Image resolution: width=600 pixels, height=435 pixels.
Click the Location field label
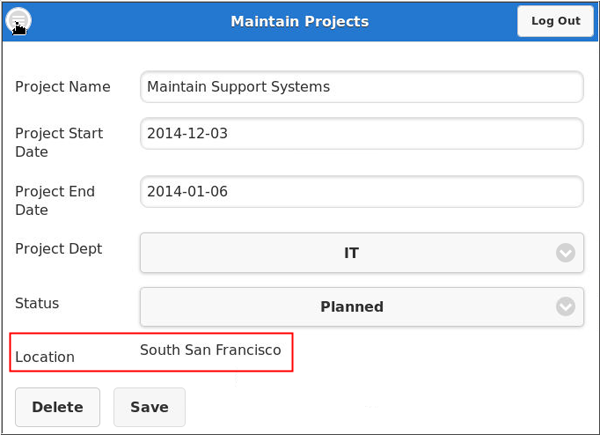click(x=45, y=357)
